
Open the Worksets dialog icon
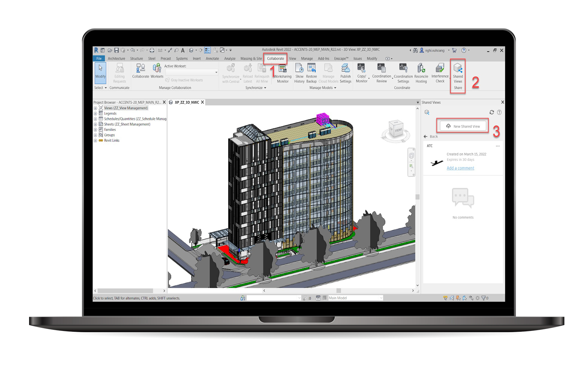coord(157,71)
